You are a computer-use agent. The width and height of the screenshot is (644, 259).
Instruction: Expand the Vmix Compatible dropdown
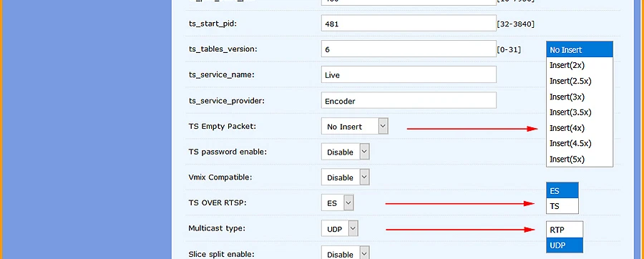pos(346,177)
